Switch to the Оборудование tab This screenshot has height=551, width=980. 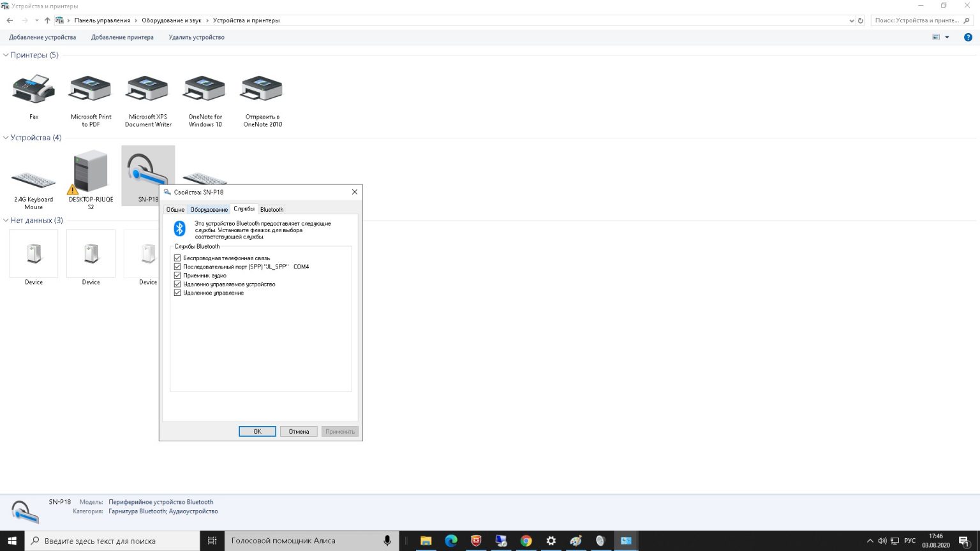pos(209,209)
